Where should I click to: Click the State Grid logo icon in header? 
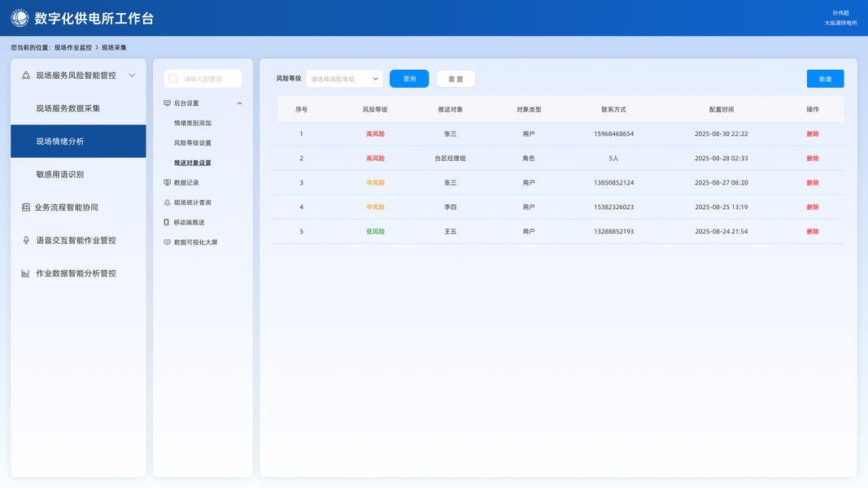coord(20,18)
